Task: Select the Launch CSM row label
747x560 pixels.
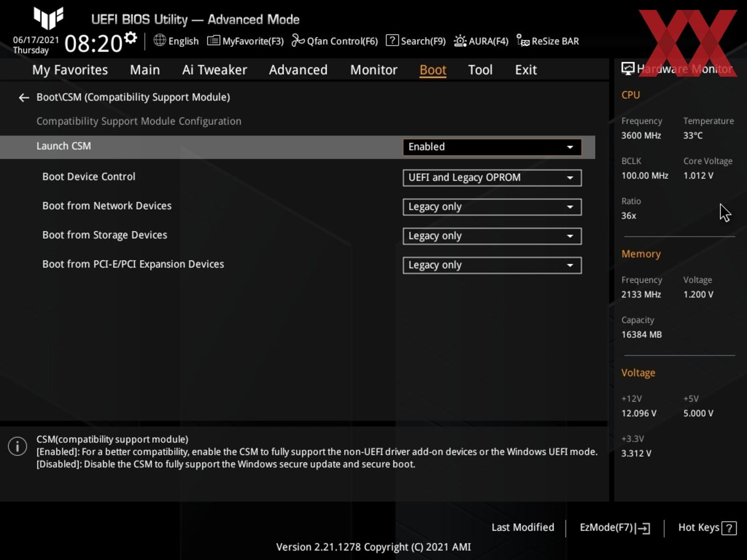Action: pos(64,146)
